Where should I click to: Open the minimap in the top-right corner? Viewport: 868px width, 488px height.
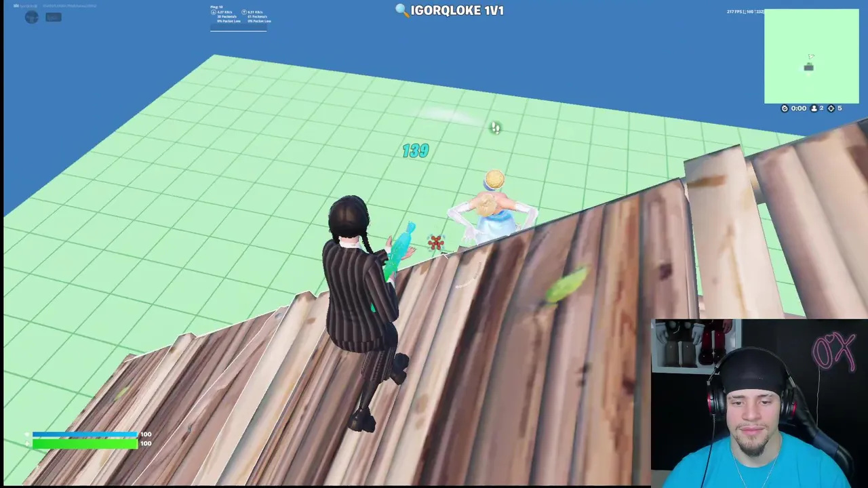pyautogui.click(x=812, y=56)
